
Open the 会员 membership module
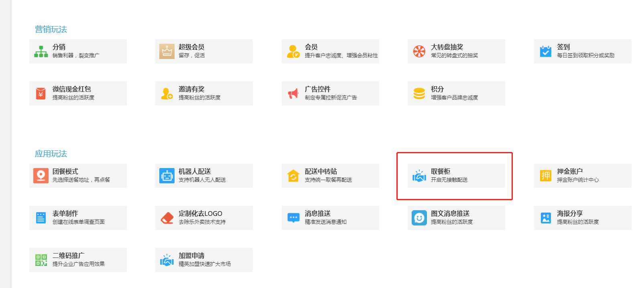[x=330, y=51]
